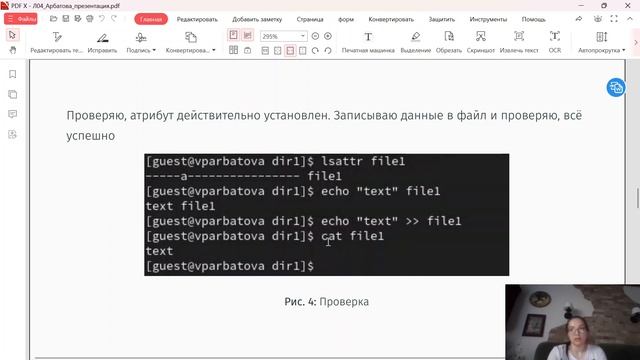
Task: Click the crown premium icon
Action: pyautogui.click(x=598, y=19)
